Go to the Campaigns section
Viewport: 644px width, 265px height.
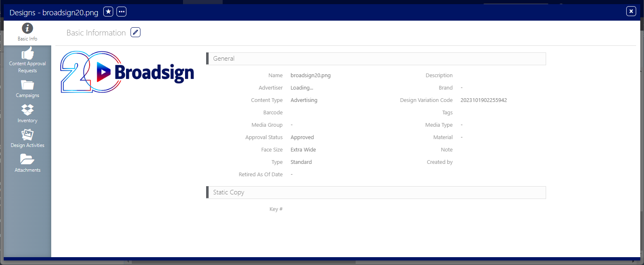pyautogui.click(x=27, y=89)
